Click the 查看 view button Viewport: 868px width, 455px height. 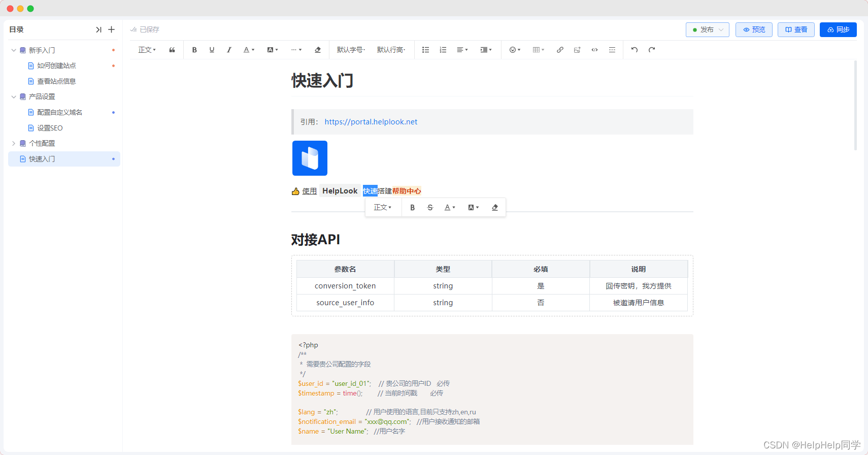tap(796, 30)
